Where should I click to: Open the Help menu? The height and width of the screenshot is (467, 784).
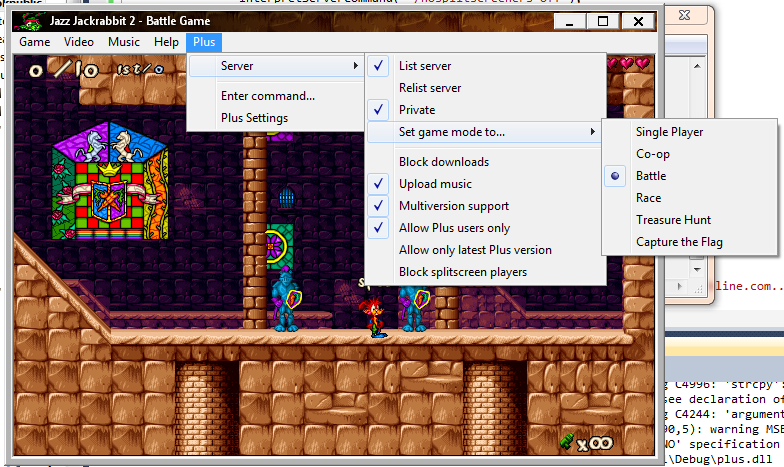[x=167, y=42]
